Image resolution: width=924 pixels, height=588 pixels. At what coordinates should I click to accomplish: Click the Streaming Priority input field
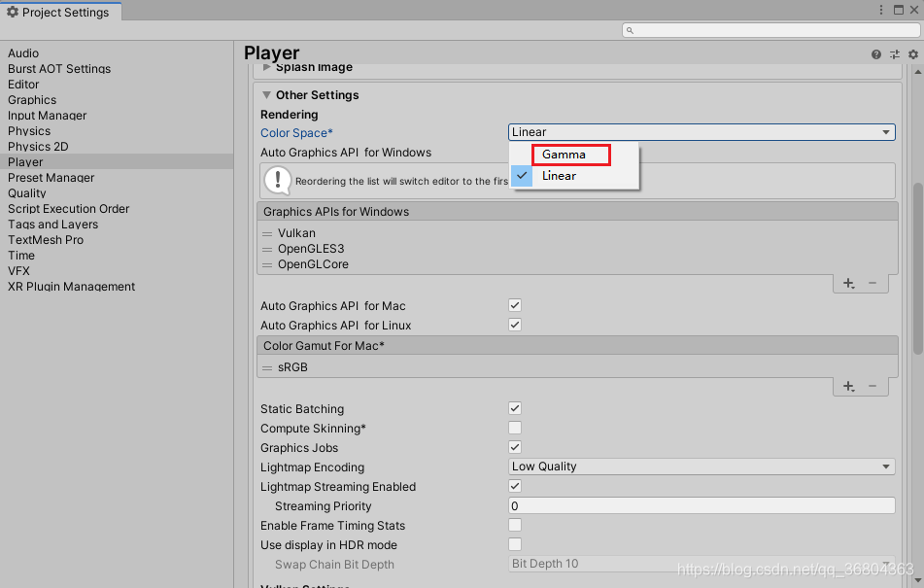[701, 505]
